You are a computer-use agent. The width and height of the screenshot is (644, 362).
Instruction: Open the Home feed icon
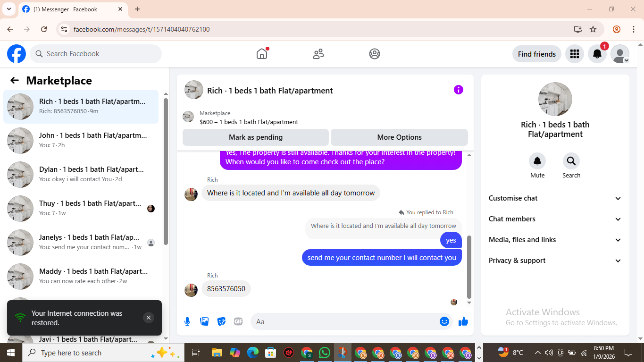click(x=262, y=54)
